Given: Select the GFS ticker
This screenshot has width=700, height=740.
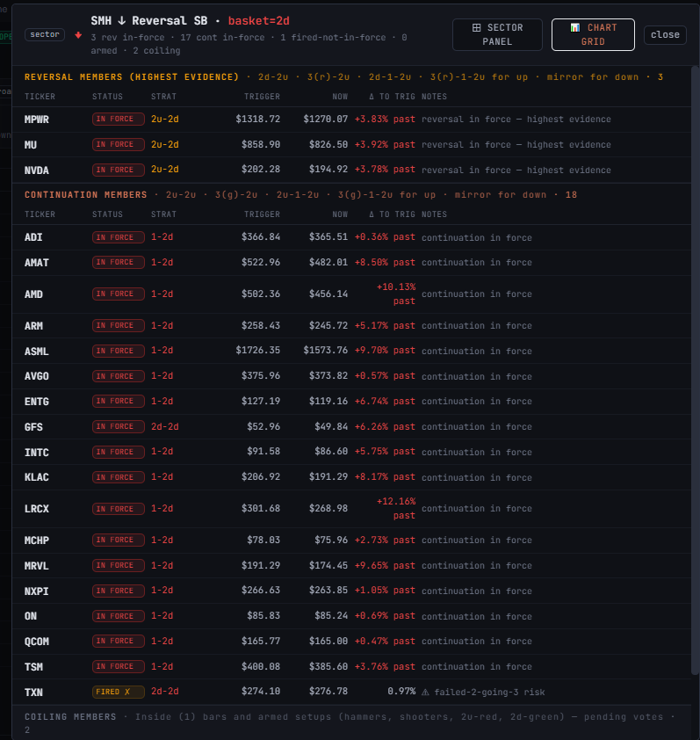Looking at the screenshot, I should (33, 427).
